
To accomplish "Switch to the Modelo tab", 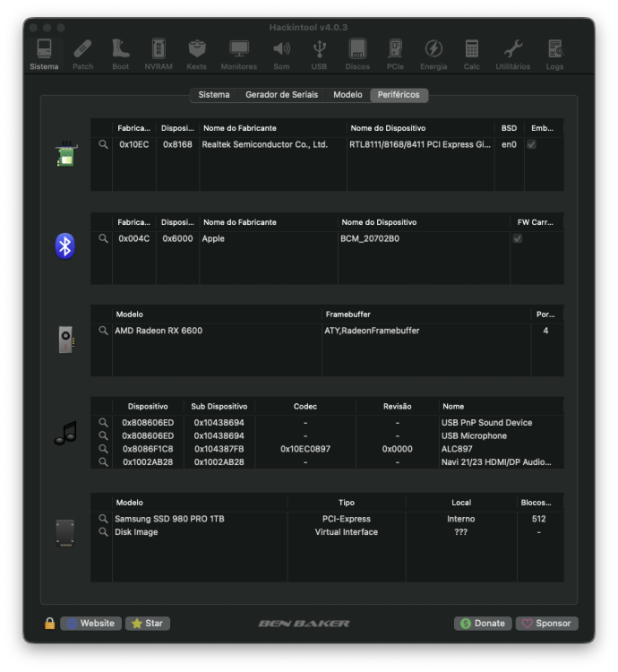I will [348, 95].
